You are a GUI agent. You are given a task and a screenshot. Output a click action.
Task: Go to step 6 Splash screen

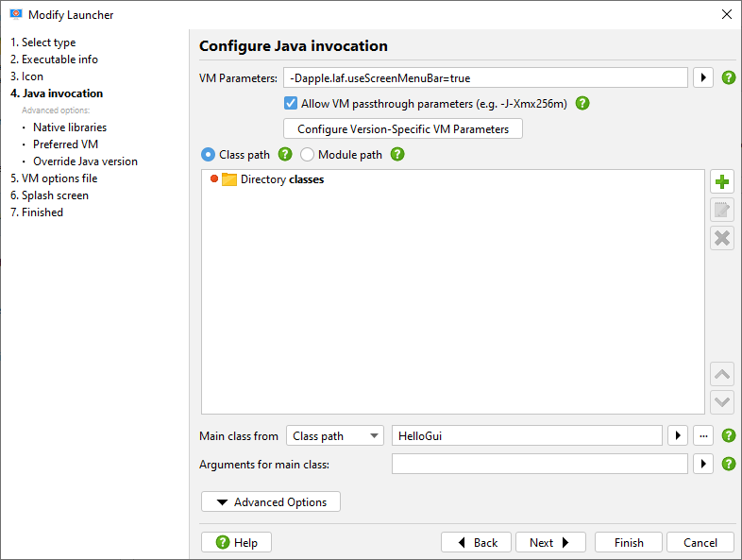tap(49, 195)
